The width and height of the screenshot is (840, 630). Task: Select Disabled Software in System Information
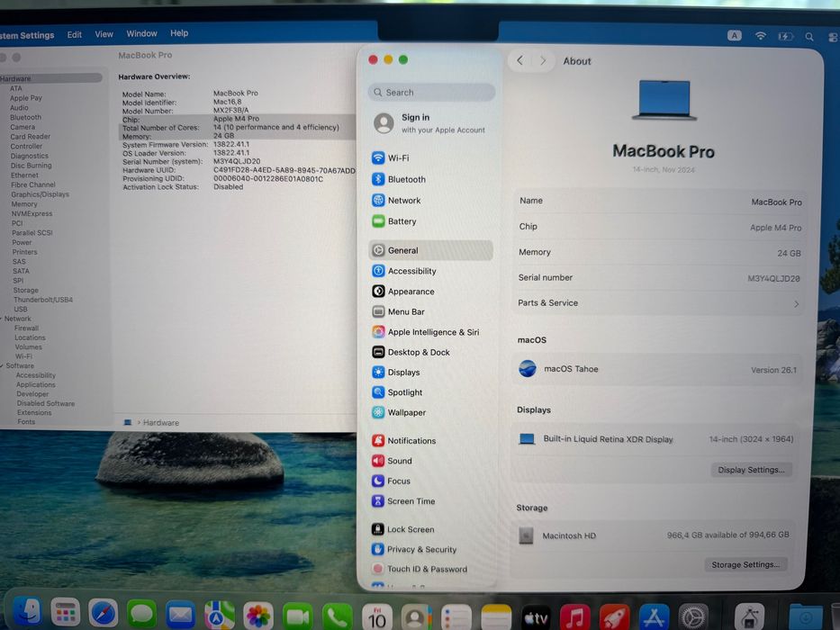coord(46,403)
